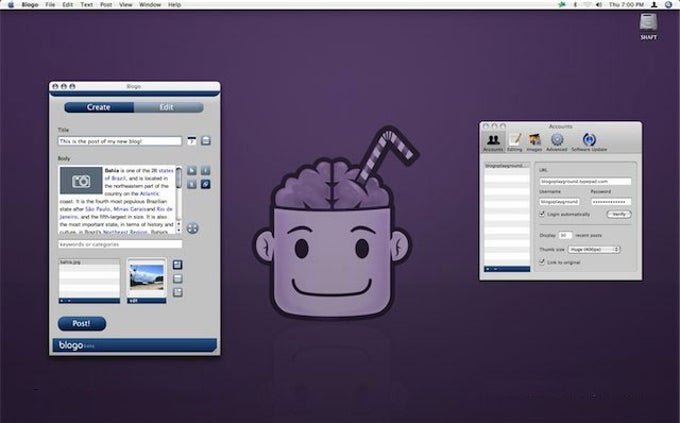Click the italic formatting icon beside Body
This screenshot has width=680, height=423.
click(206, 171)
